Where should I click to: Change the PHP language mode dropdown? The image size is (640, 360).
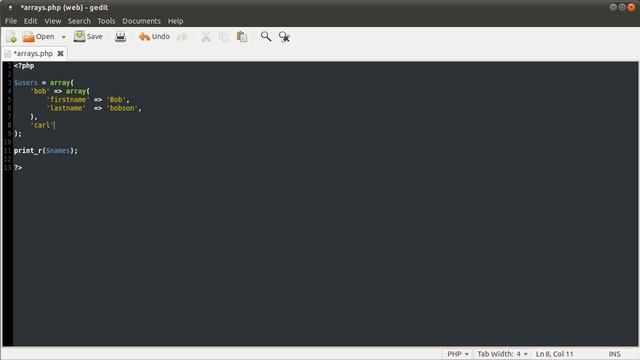click(x=458, y=354)
